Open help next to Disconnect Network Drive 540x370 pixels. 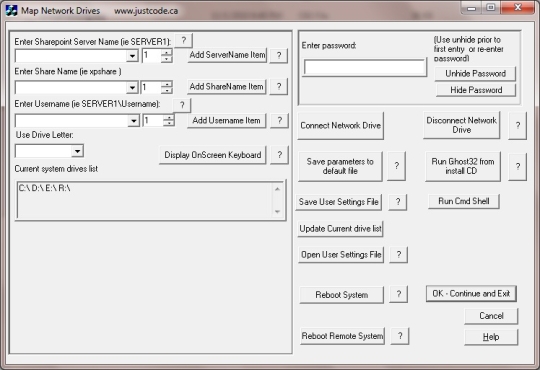pyautogui.click(x=517, y=125)
